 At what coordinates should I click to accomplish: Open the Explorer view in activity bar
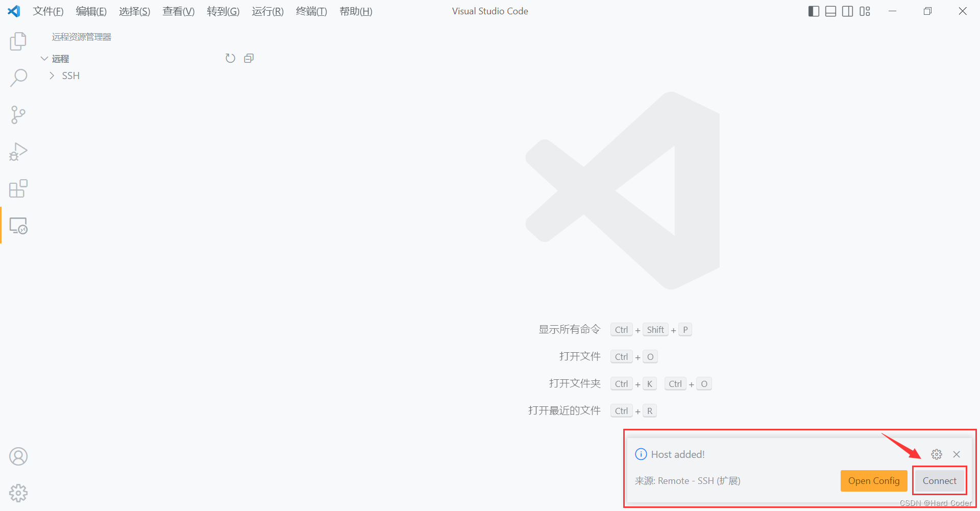pyautogui.click(x=18, y=41)
